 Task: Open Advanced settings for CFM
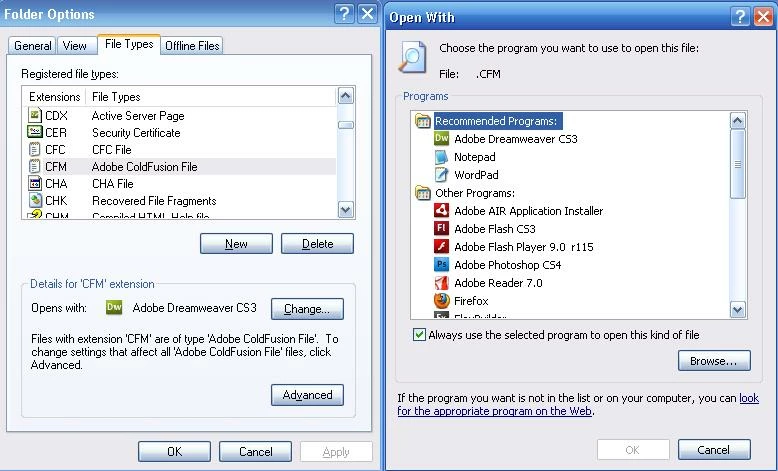tap(307, 395)
